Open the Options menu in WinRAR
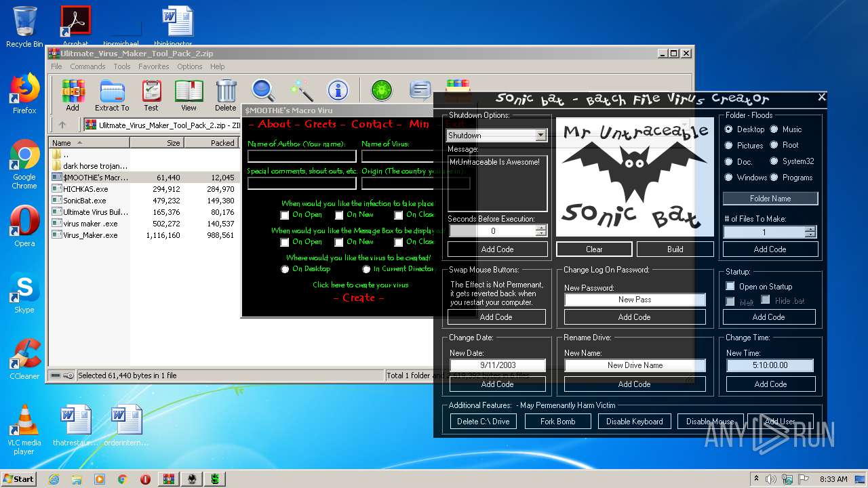The image size is (868, 488). pos(190,66)
